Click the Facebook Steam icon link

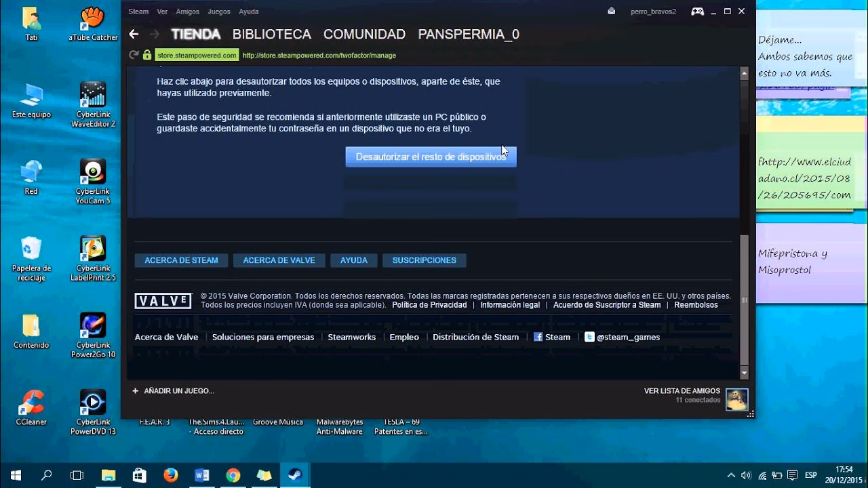[x=538, y=337]
